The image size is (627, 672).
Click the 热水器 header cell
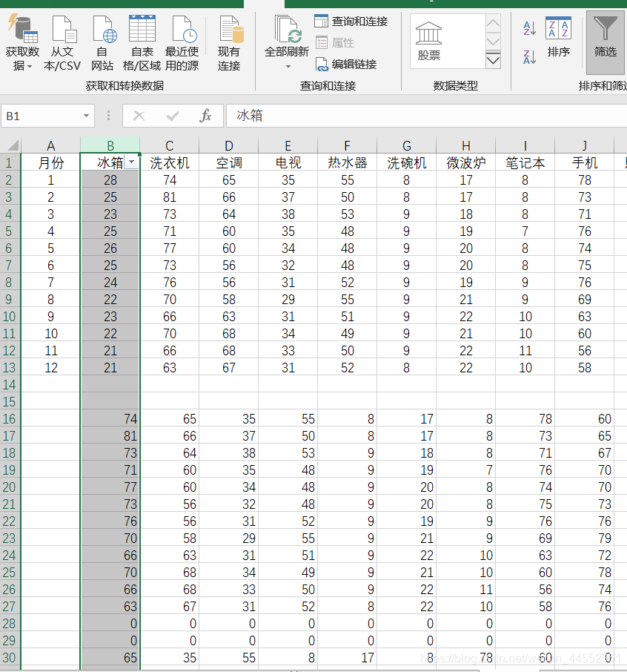click(347, 163)
